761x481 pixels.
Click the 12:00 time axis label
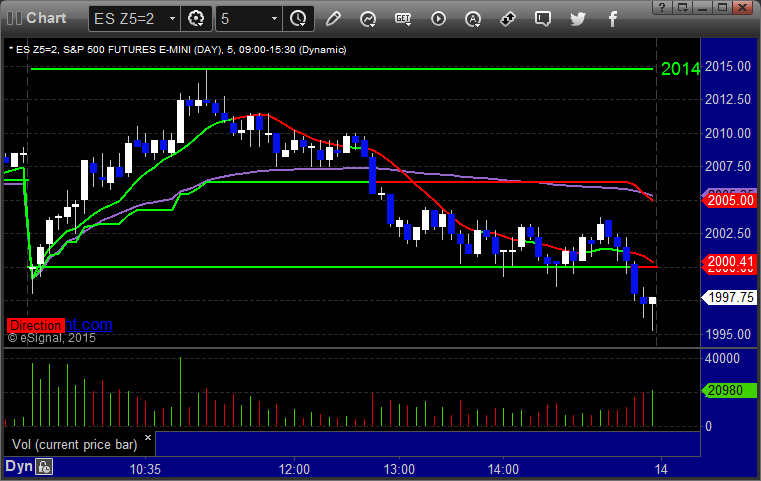click(x=294, y=469)
